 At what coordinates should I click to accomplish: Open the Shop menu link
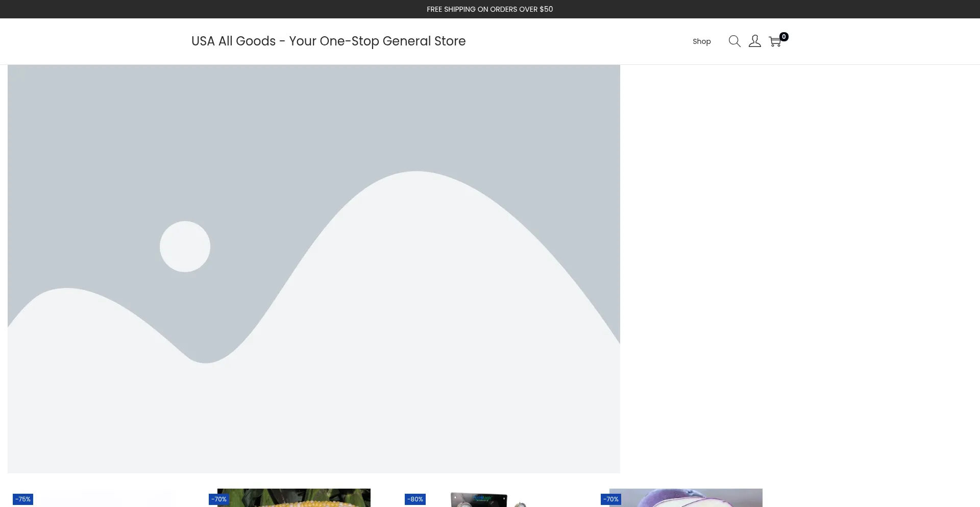[702, 41]
